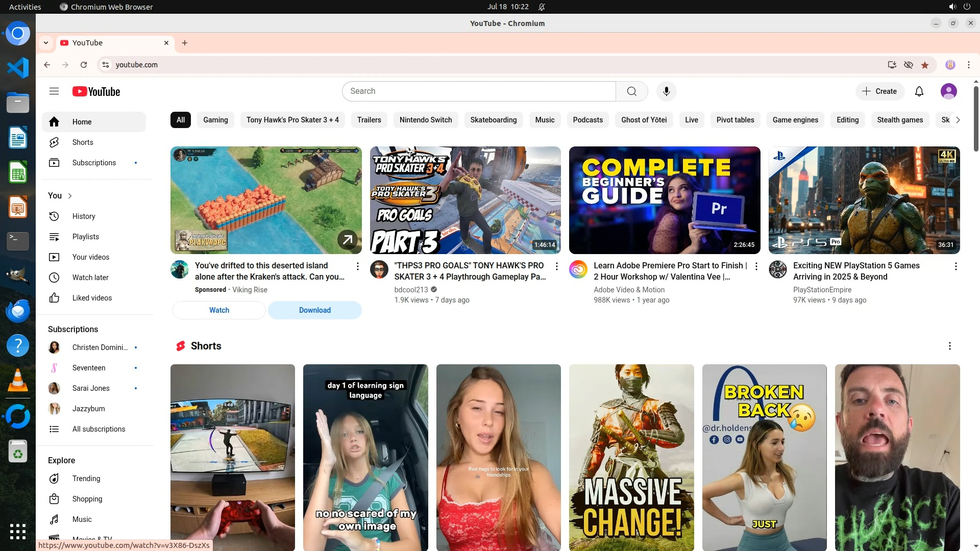Click the YouTube logo
Viewport: 980px width, 551px height.
(x=96, y=91)
